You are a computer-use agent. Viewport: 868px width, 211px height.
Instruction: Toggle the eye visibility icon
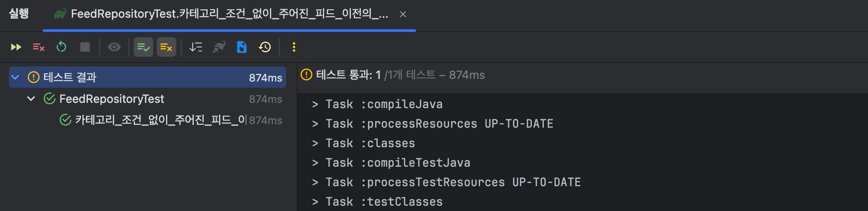click(x=114, y=47)
